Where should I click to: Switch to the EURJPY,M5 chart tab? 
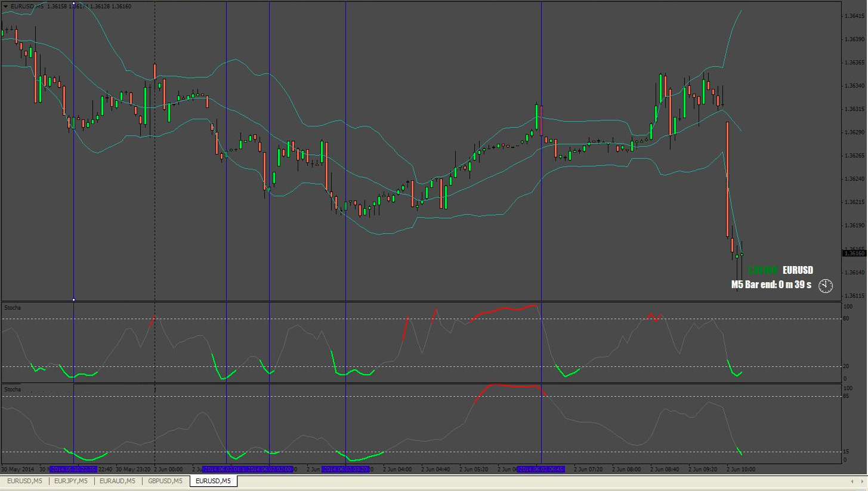click(x=71, y=481)
